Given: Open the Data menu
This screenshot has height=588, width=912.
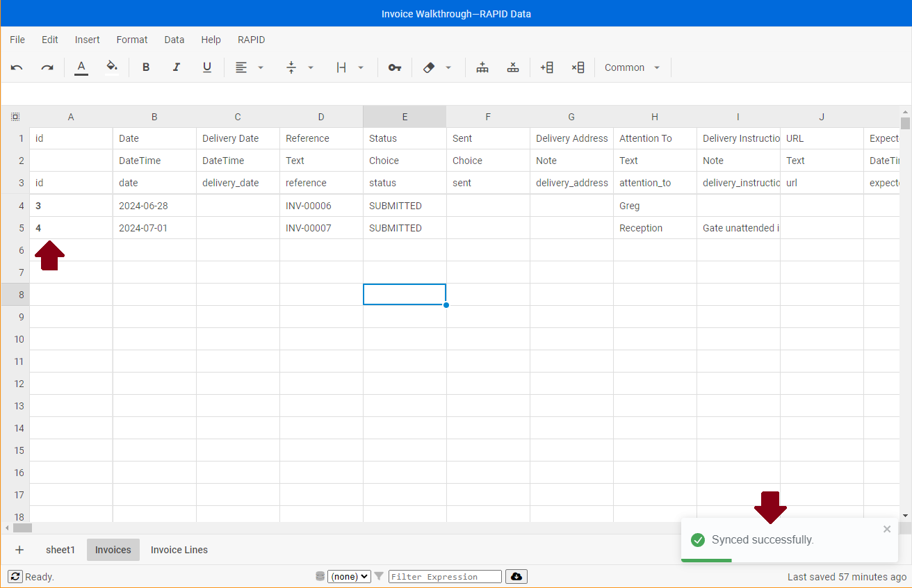Looking at the screenshot, I should click(174, 40).
